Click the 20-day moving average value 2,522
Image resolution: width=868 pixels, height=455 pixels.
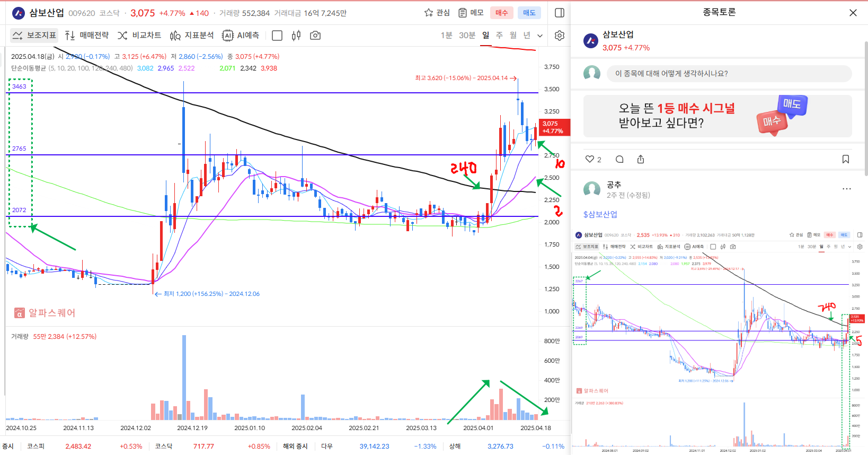[x=187, y=68]
